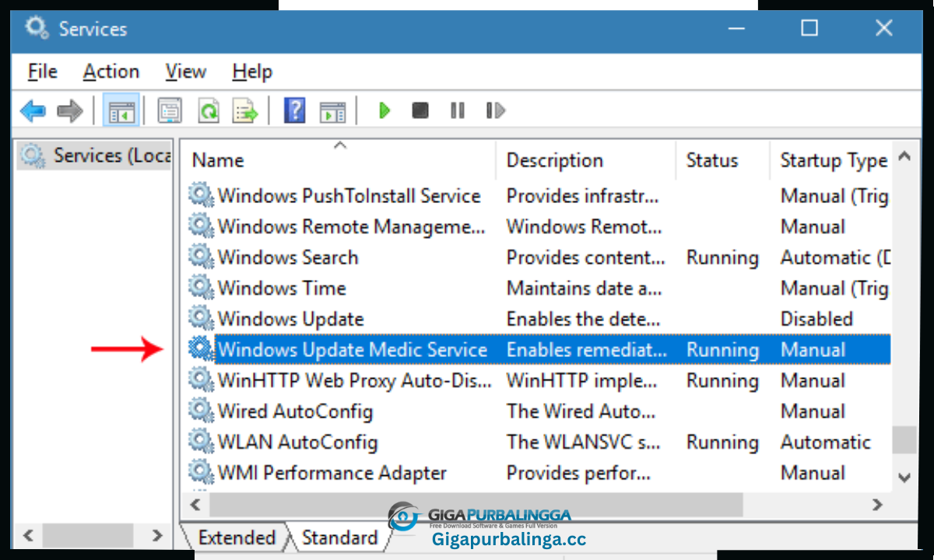The width and height of the screenshot is (934, 560).
Task: Click gear icon of Windows Update Medic Service
Action: pos(202,349)
